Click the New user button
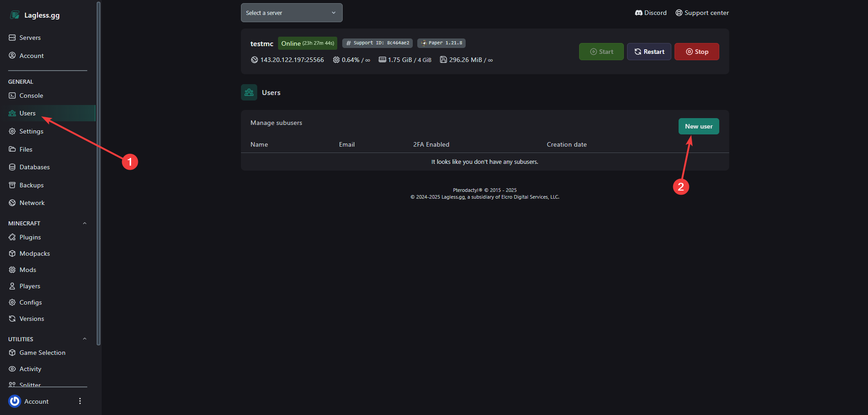 tap(698, 126)
